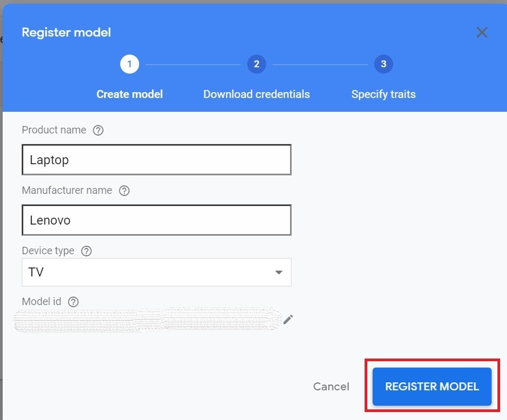This screenshot has width=507, height=420.
Task: Select step 2 circle in the wizard
Action: click(x=256, y=64)
